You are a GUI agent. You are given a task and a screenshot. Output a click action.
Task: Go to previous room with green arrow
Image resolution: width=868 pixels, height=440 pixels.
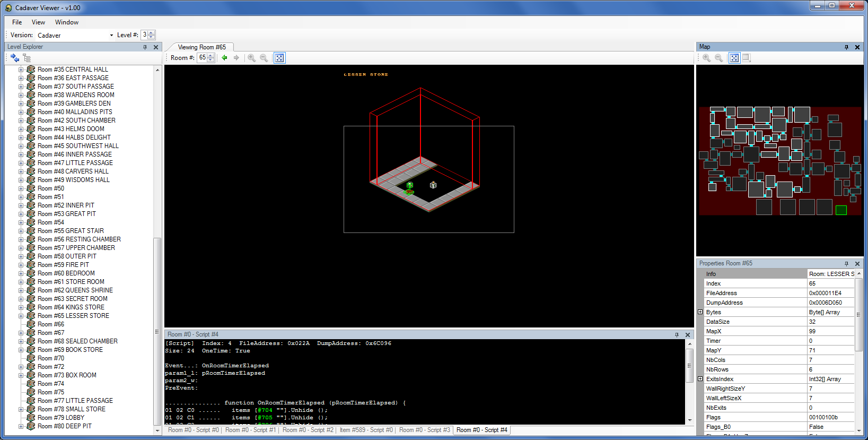(225, 58)
